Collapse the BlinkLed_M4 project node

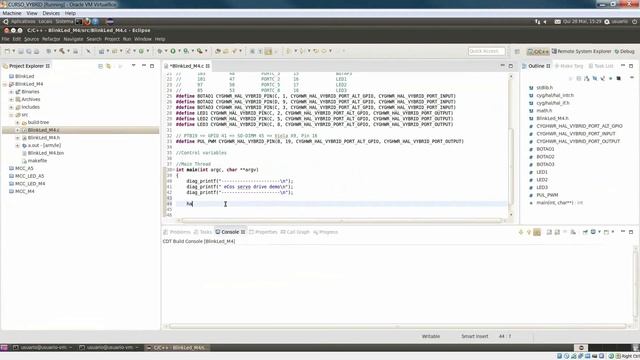pos(5,84)
